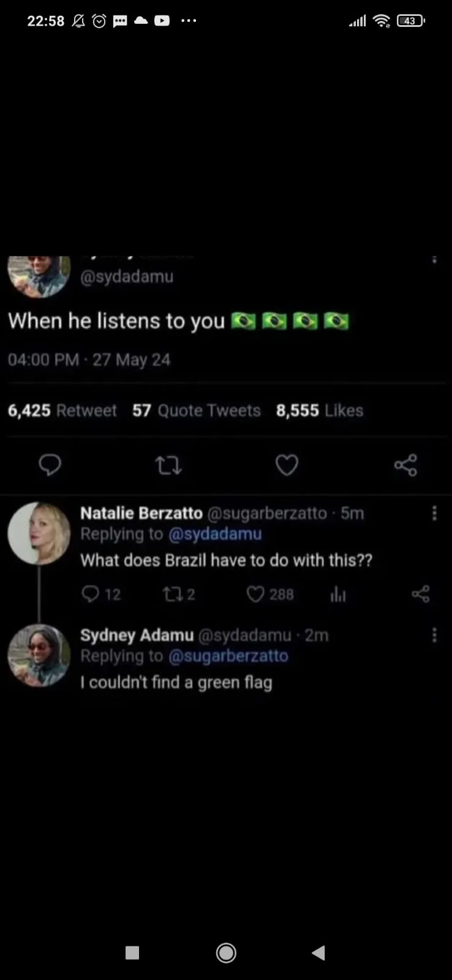View analytics for Natalie Berzatto's reply
Screen dimensions: 452x980
(x=337, y=594)
